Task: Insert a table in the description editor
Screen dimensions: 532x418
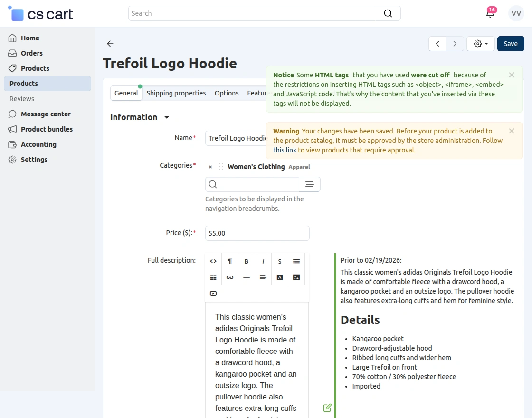Action: [213, 277]
